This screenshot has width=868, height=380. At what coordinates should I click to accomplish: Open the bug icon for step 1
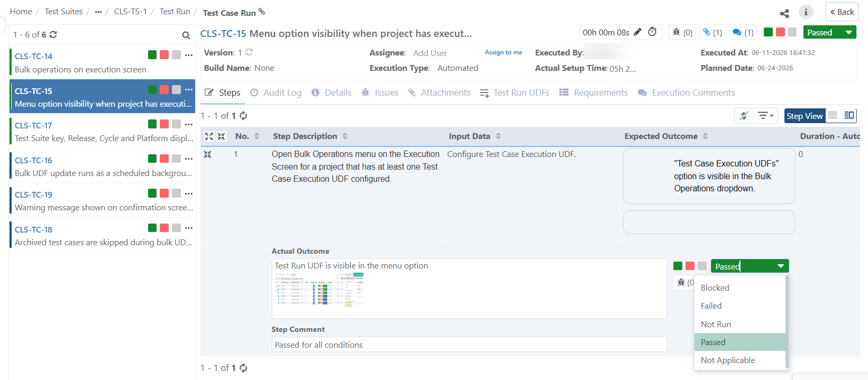click(x=681, y=283)
